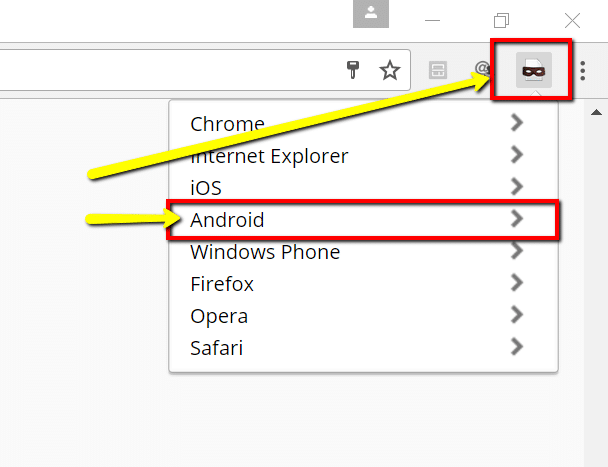Choose the Android user agent entry
The width and height of the screenshot is (608, 467).
(x=363, y=220)
